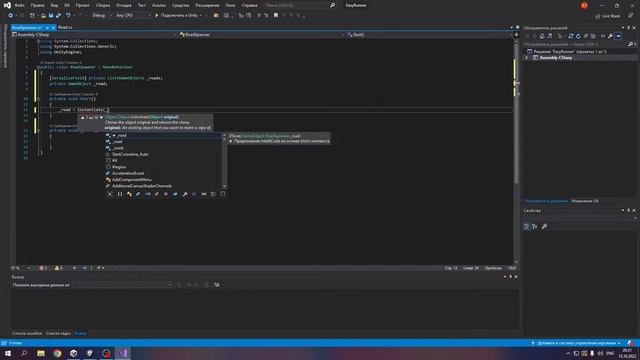The height and width of the screenshot is (360, 640).
Task: Click the Open File toolbar icon
Action: 43,16
